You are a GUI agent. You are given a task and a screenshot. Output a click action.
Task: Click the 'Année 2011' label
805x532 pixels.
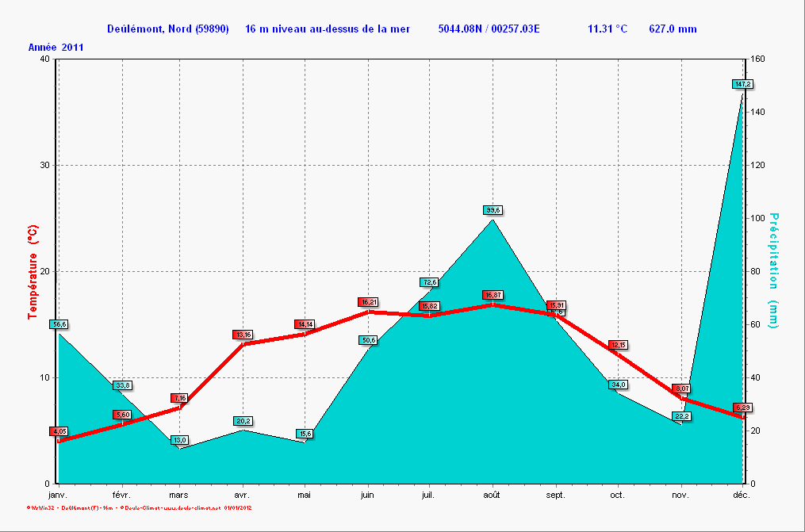pos(56,48)
